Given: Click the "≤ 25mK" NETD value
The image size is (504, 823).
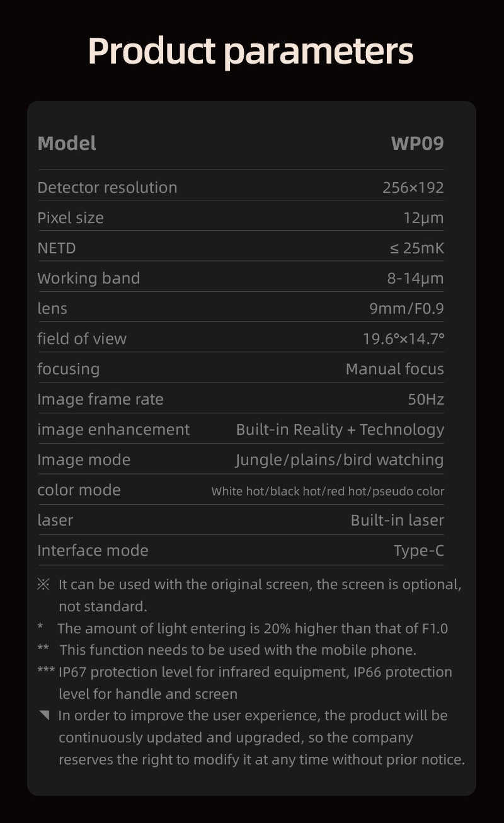Looking at the screenshot, I should 416,248.
